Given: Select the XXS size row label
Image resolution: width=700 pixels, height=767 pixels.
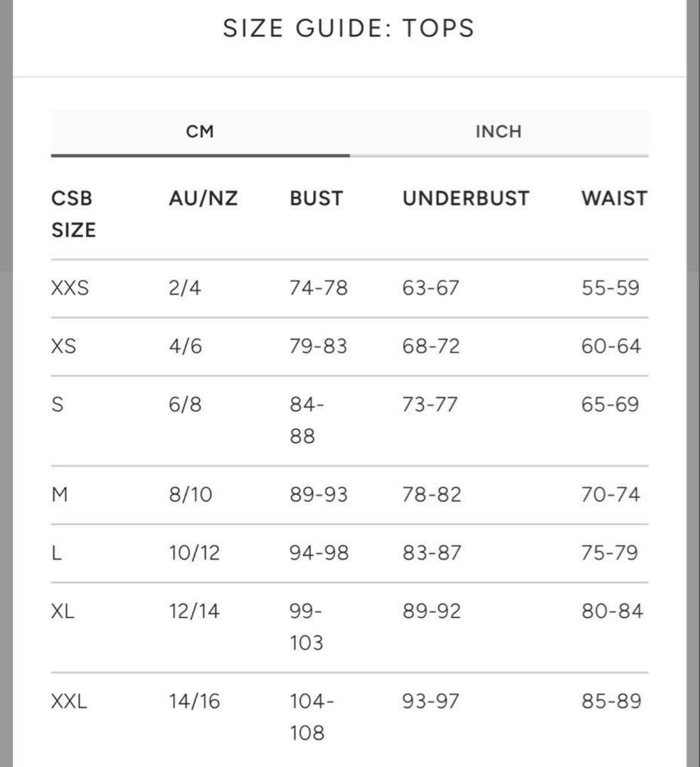Looking at the screenshot, I should (x=70, y=288).
